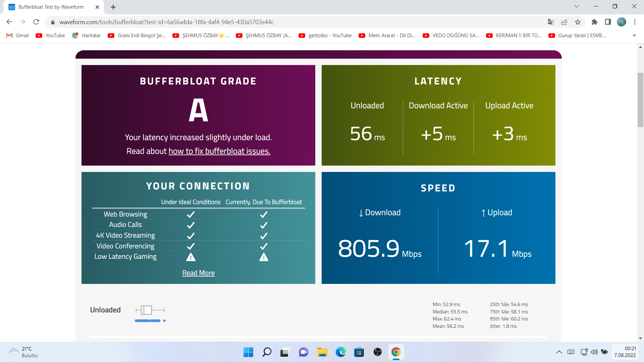Open the Google Translate page icon
Image resolution: width=644 pixels, height=362 pixels.
click(x=551, y=22)
